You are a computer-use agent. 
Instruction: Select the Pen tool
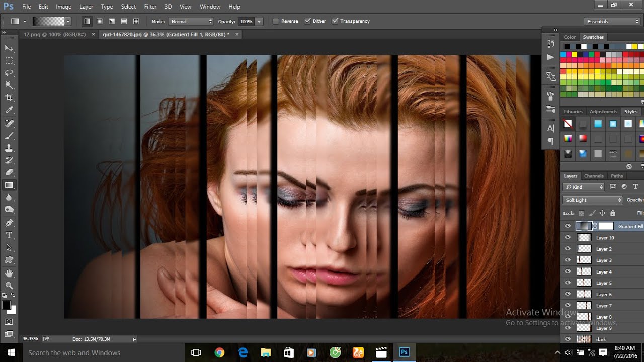9,223
